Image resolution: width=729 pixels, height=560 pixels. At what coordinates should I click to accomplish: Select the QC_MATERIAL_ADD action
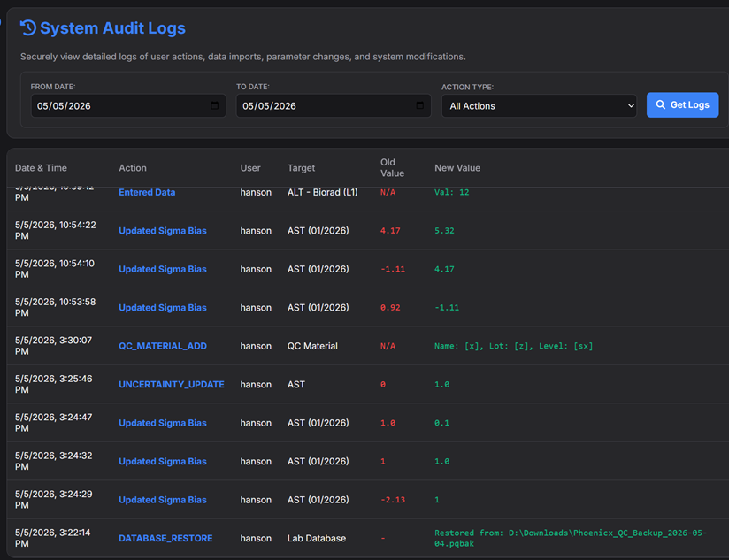point(163,346)
